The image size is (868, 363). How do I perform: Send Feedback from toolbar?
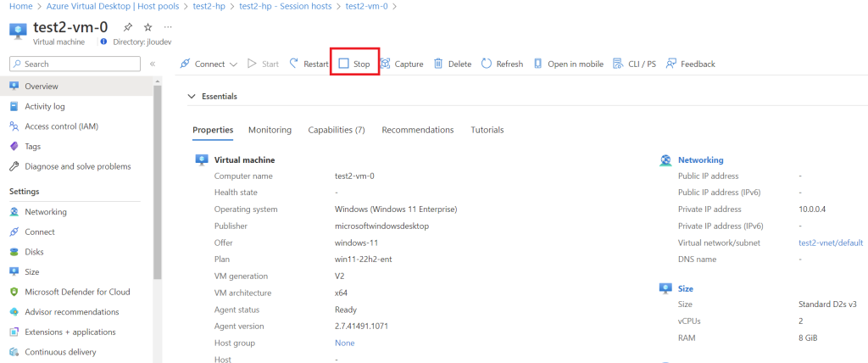pyautogui.click(x=690, y=64)
